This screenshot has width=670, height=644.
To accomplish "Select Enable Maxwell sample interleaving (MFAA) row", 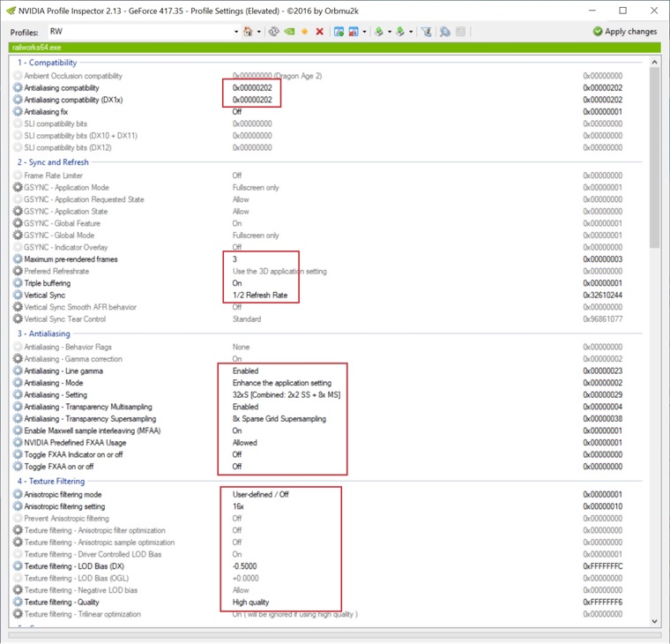I will pos(326,431).
